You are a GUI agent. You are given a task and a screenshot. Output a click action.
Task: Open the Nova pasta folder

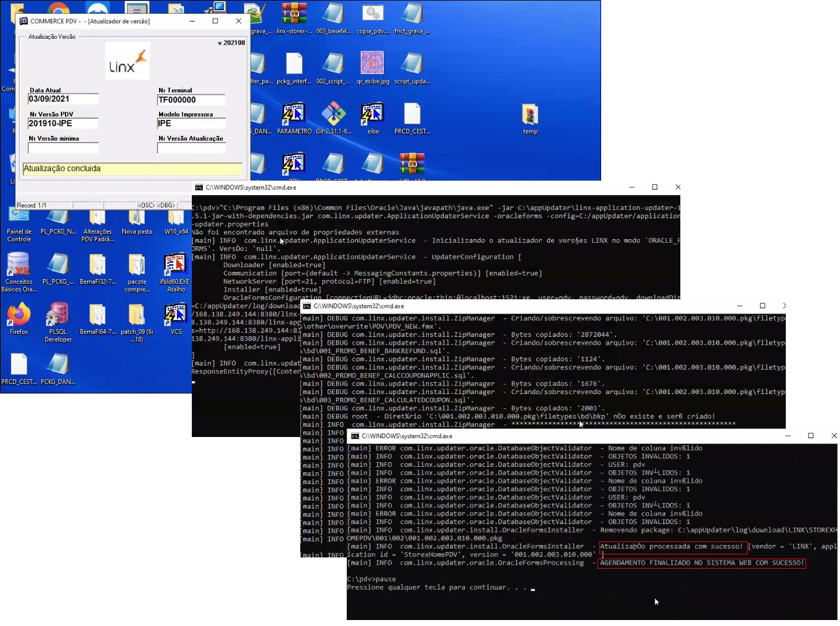(136, 222)
